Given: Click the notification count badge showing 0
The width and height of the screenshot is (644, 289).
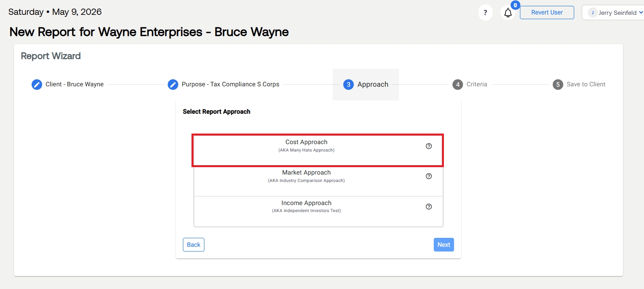Looking at the screenshot, I should 515,5.
